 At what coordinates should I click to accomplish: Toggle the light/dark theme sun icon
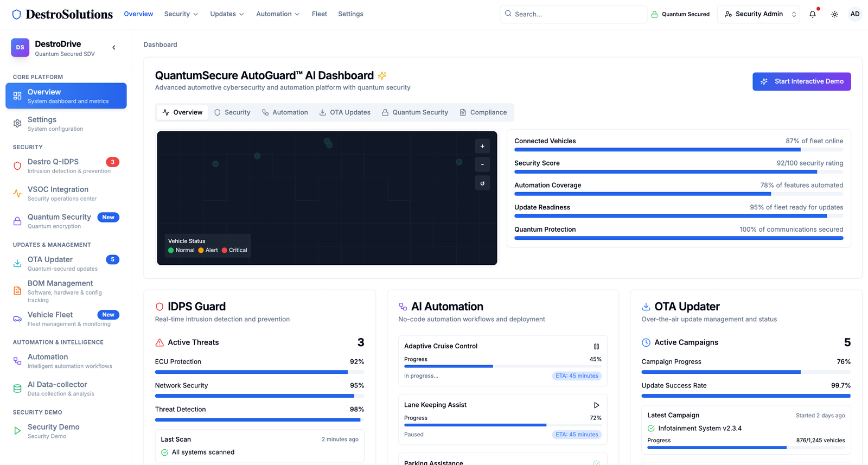pyautogui.click(x=834, y=14)
